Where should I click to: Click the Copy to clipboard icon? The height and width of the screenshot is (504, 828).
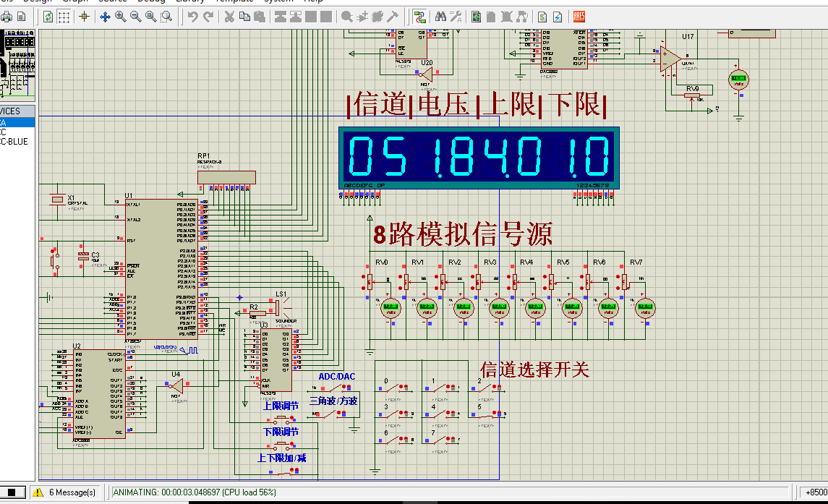[244, 17]
